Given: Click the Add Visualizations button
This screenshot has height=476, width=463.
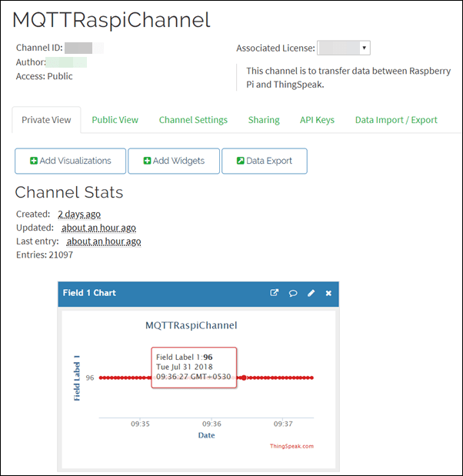Looking at the screenshot, I should [70, 161].
